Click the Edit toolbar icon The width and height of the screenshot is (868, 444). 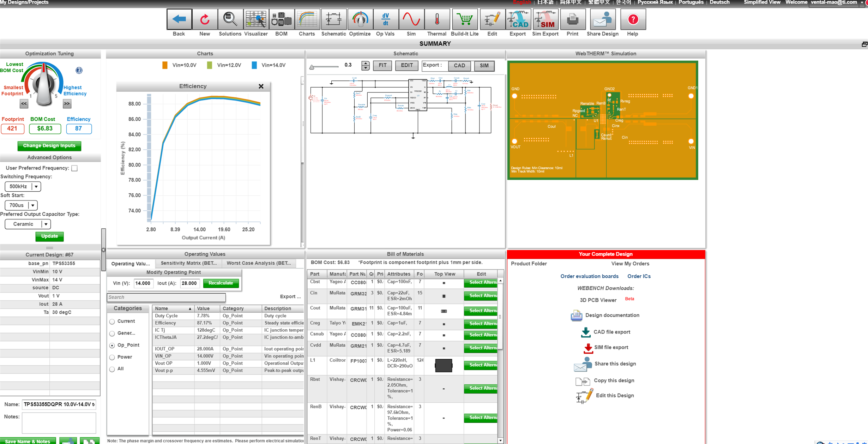(x=492, y=19)
